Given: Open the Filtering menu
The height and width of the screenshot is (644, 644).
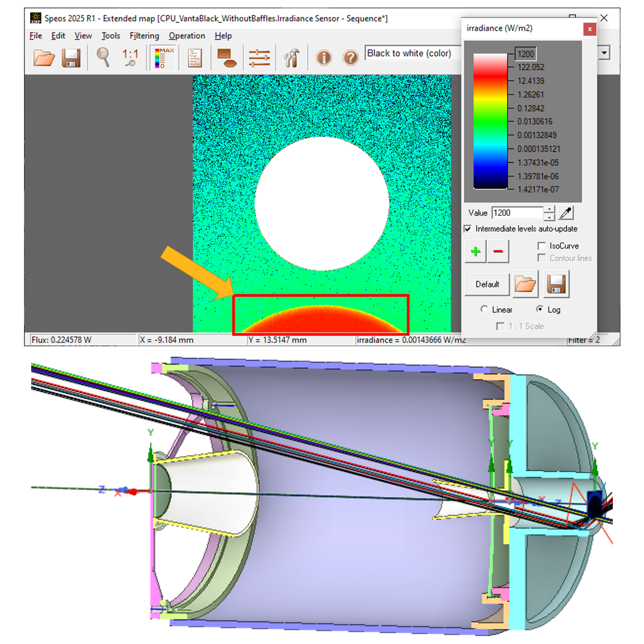Looking at the screenshot, I should (x=144, y=36).
